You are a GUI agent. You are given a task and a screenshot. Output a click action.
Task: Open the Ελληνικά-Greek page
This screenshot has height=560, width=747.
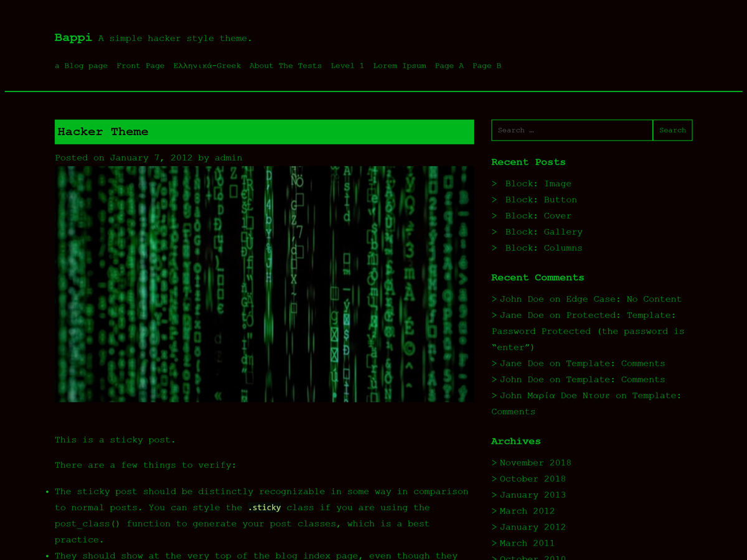[207, 65]
